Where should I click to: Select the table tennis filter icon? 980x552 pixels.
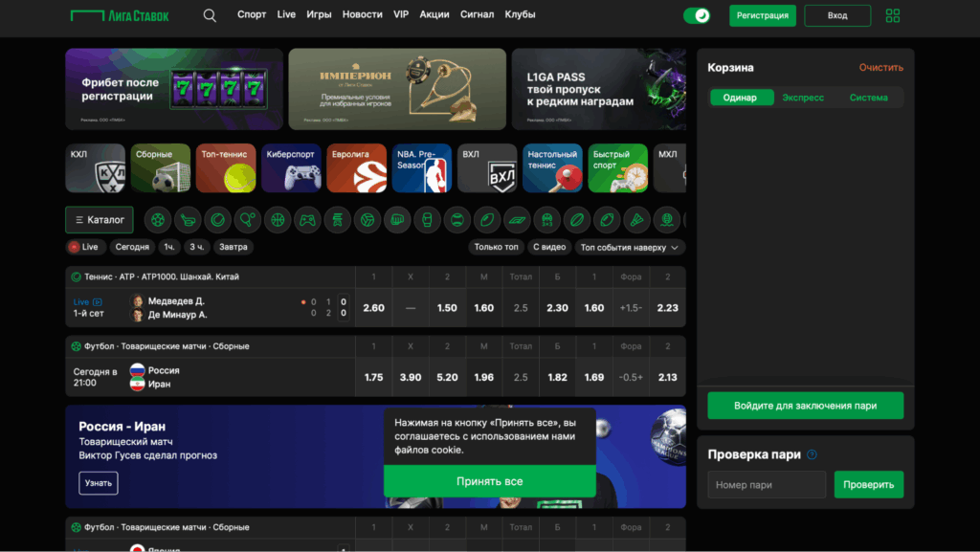[247, 220]
